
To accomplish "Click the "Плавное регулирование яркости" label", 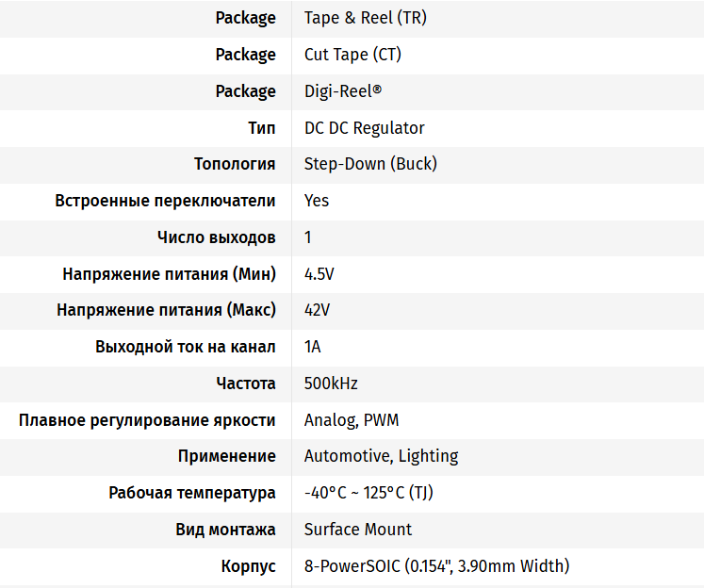I will [x=147, y=420].
